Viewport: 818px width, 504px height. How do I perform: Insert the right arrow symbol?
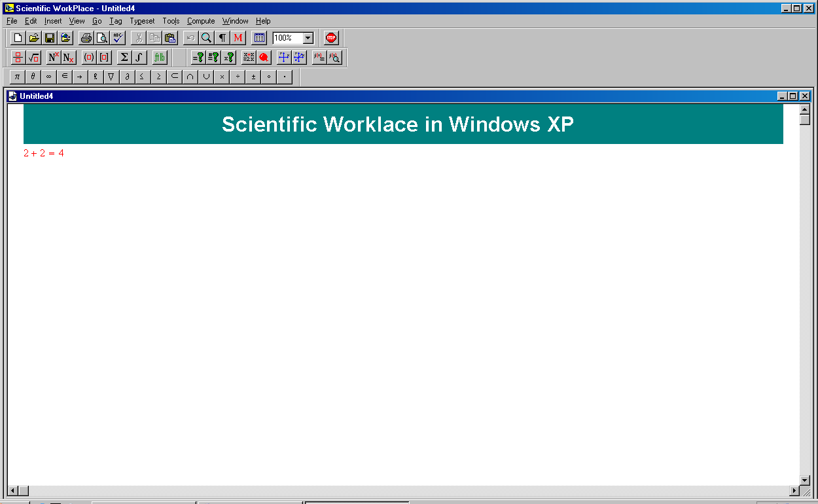[x=80, y=77]
